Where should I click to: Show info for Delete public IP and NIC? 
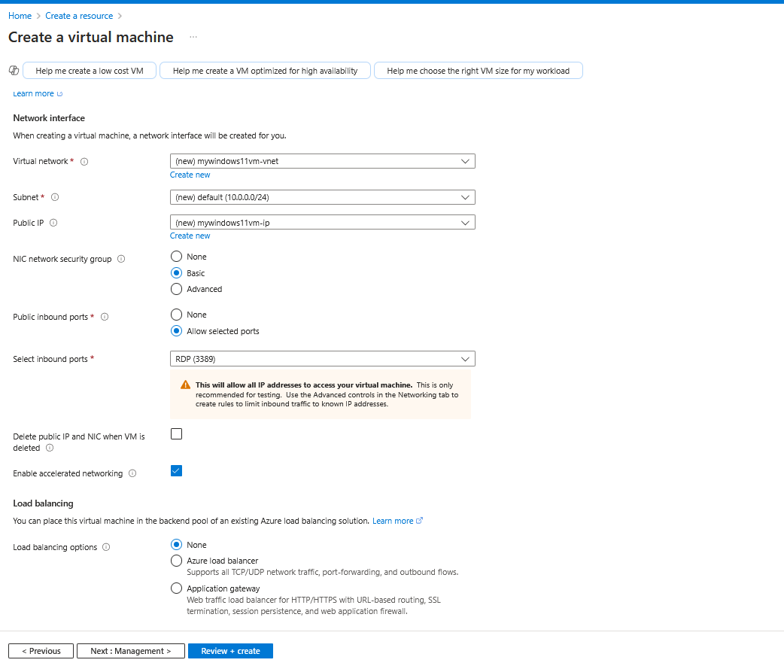click(x=50, y=448)
